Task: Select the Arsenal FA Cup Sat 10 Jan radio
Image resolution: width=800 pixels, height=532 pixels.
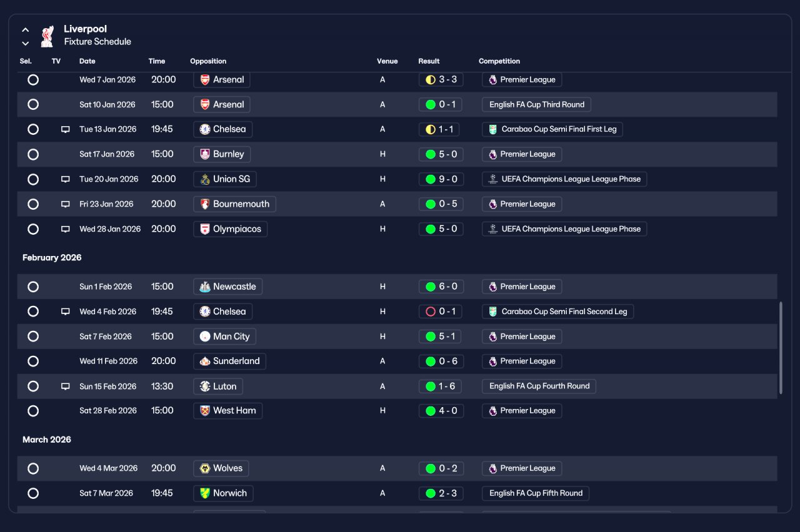Action: click(x=33, y=104)
